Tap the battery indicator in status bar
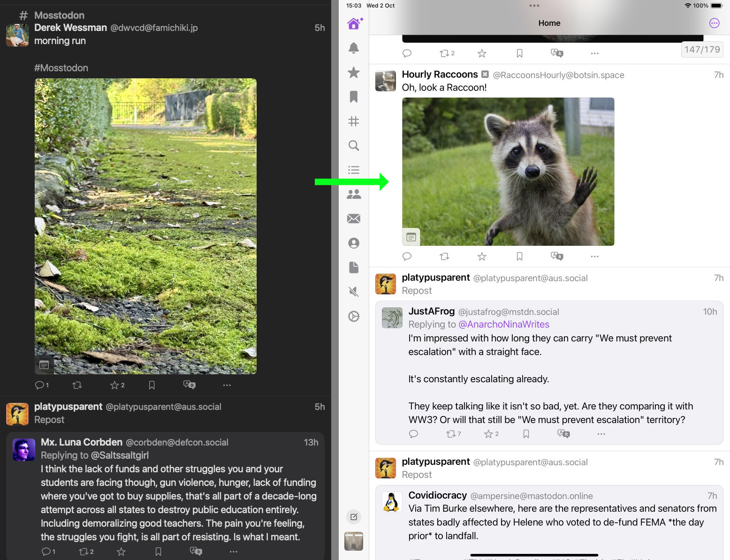Screen dimensions: 730x560 (717, 6)
